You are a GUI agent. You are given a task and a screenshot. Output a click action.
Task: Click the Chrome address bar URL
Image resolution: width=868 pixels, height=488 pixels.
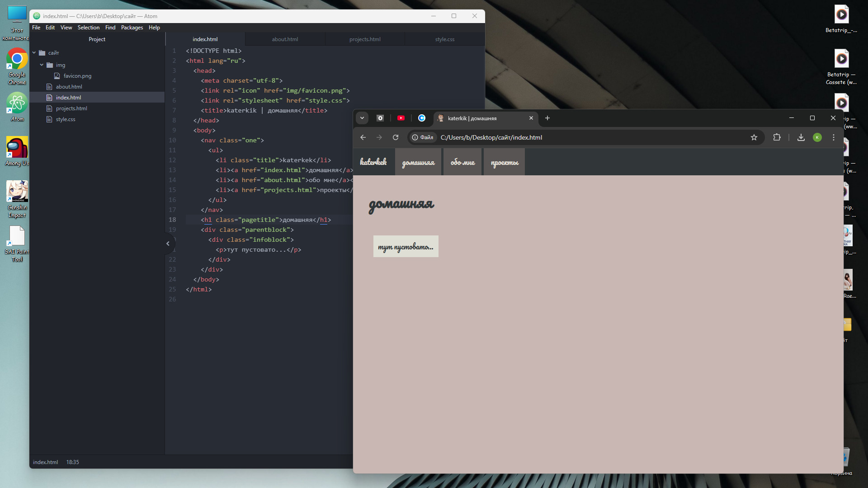pyautogui.click(x=491, y=137)
